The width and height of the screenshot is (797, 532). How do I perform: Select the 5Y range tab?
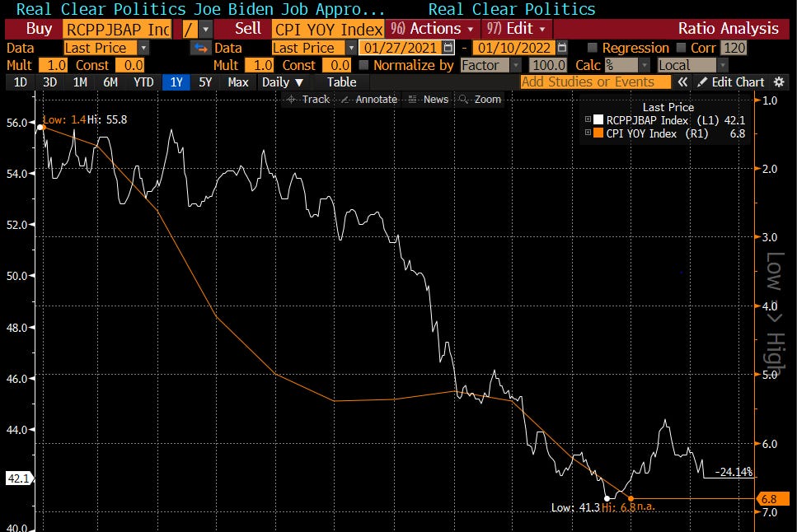pyautogui.click(x=205, y=82)
